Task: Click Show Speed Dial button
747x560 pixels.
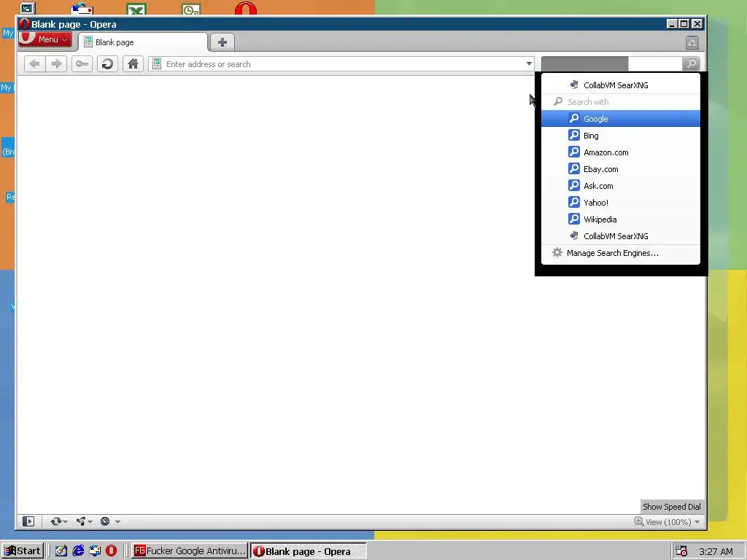Action: pyautogui.click(x=671, y=507)
